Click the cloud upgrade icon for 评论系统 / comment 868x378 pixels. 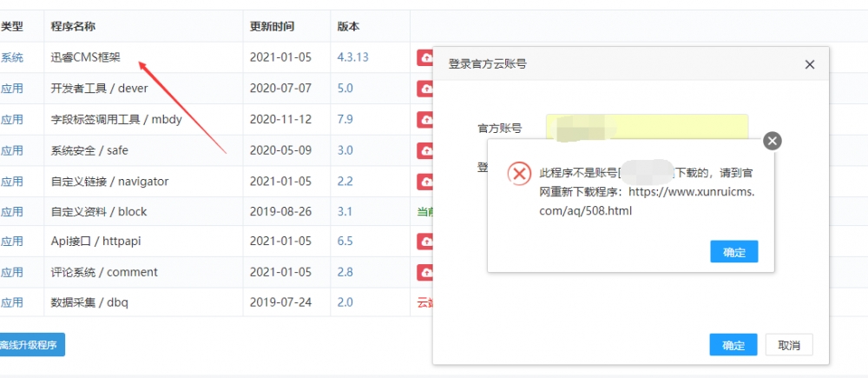point(425,272)
